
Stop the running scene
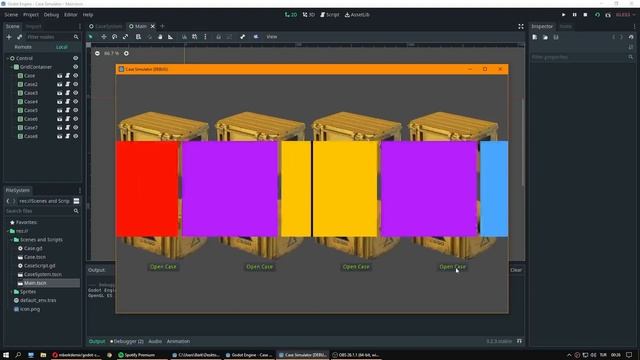(585, 15)
